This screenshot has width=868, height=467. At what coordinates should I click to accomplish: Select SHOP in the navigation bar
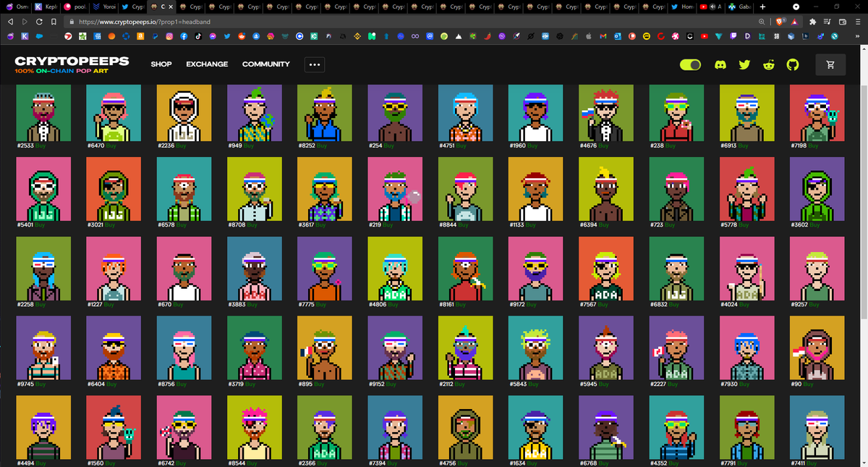click(161, 64)
